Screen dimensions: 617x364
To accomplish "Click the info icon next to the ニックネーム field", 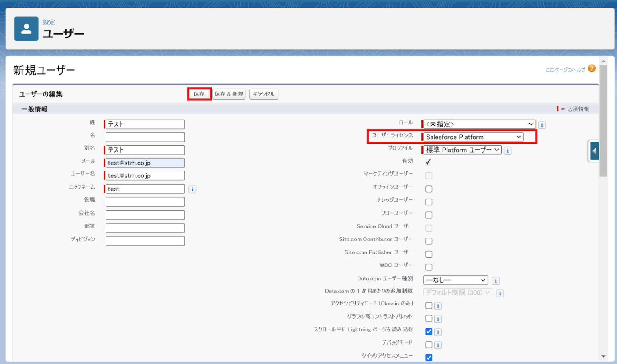I will coord(192,189).
